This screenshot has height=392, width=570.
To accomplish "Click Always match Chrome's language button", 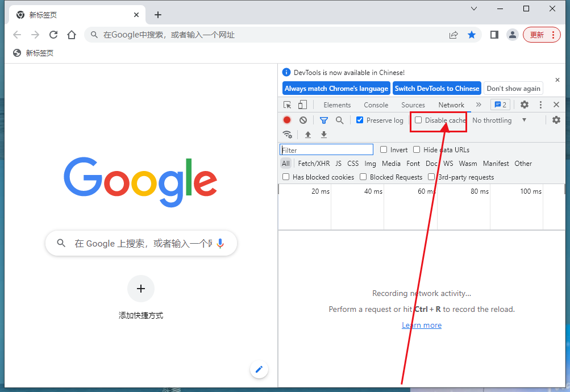I will pos(336,88).
